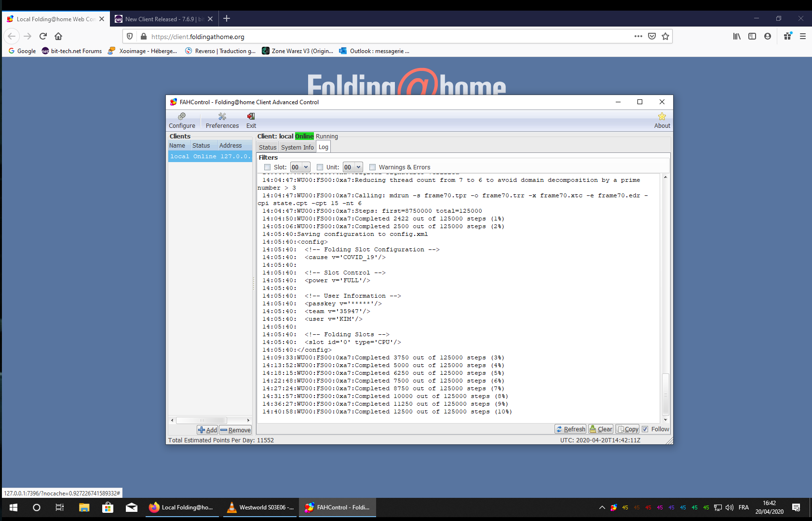Viewport: 812px width, 521px height.
Task: Uncheck the Follow log checkbox
Action: 645,429
